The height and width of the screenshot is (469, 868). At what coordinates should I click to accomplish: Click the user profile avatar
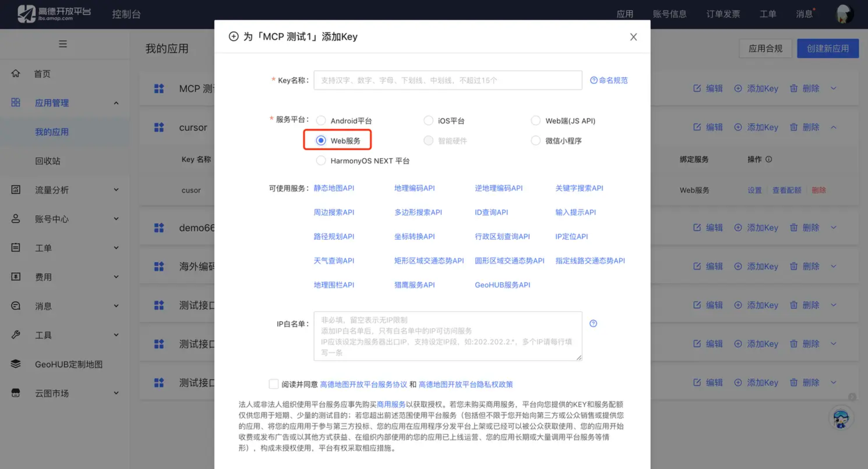pos(844,14)
